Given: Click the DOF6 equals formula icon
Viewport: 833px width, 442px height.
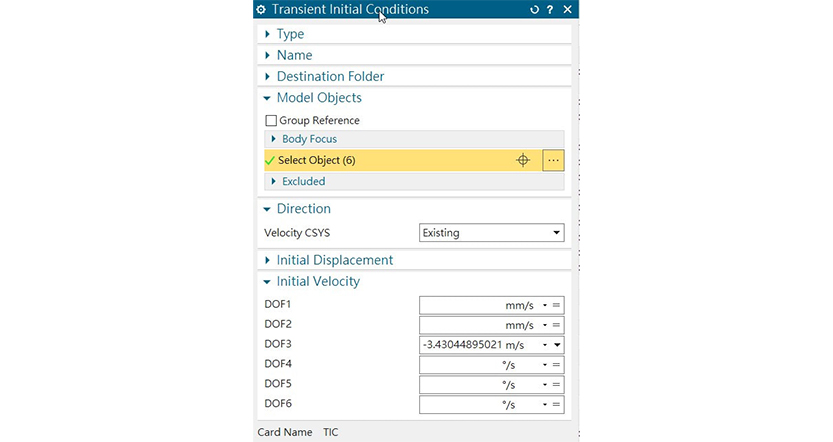Looking at the screenshot, I should [x=556, y=404].
